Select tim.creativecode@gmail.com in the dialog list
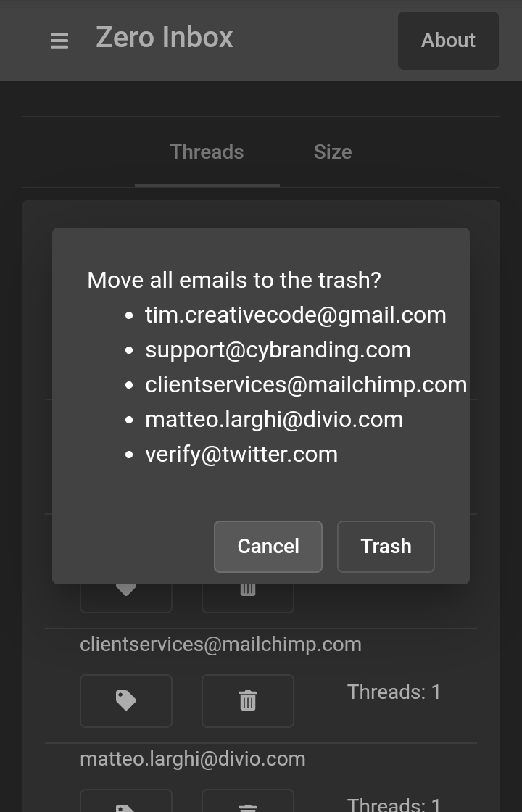 click(x=295, y=315)
